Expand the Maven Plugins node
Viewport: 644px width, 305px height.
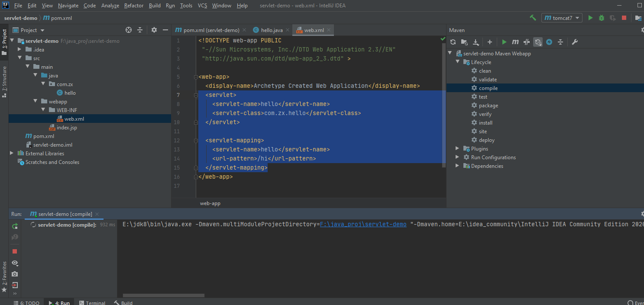(x=457, y=149)
